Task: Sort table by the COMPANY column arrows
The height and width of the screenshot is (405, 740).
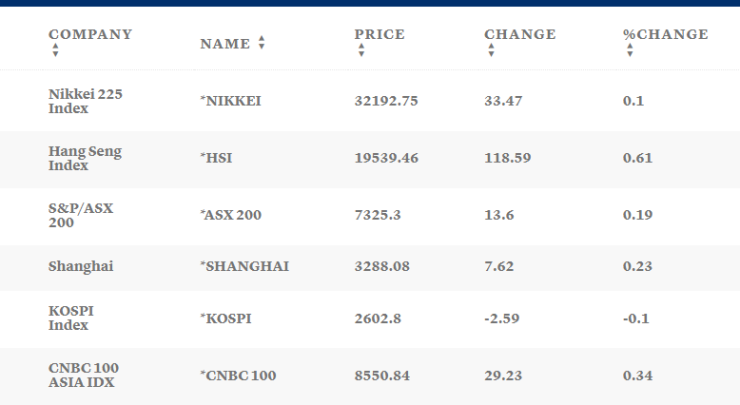Action: (56, 51)
